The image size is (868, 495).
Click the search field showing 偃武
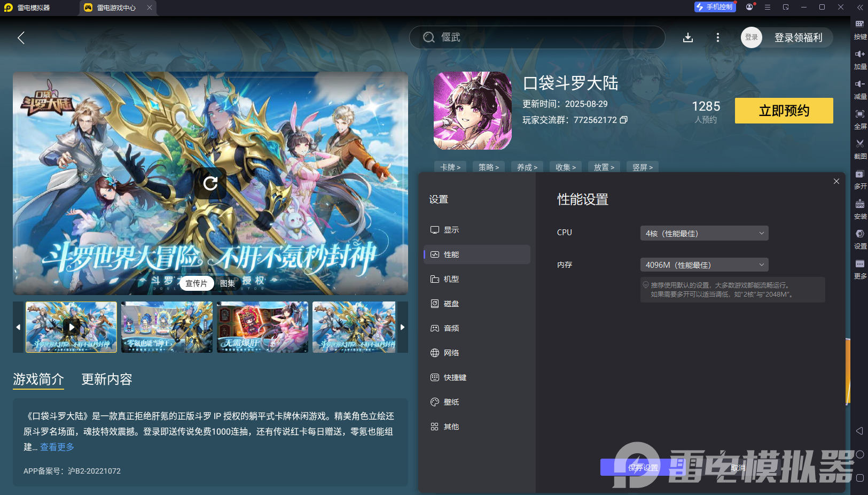[x=537, y=37]
